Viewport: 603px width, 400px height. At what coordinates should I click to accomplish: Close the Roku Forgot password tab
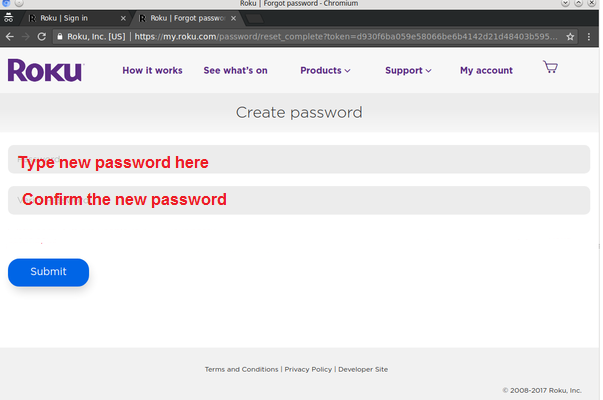[x=233, y=18]
